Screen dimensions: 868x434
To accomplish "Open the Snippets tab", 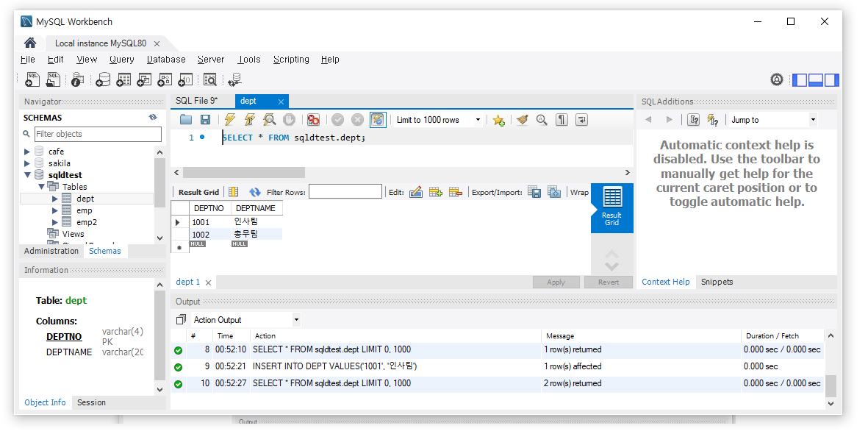I will click(717, 282).
